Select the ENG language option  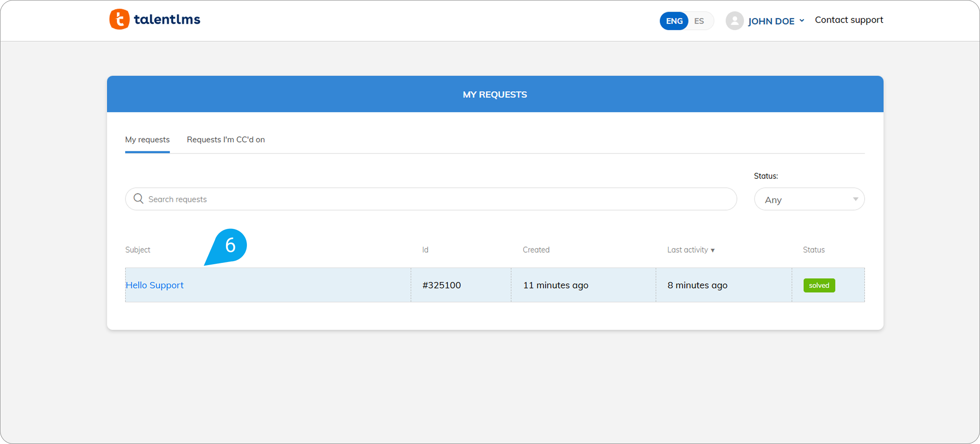[673, 20]
